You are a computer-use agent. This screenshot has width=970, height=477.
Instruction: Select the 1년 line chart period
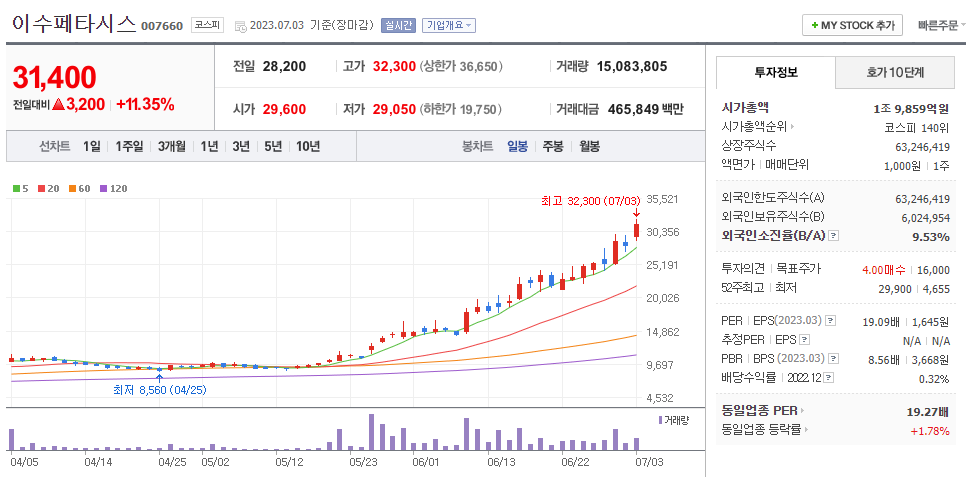pos(209,147)
